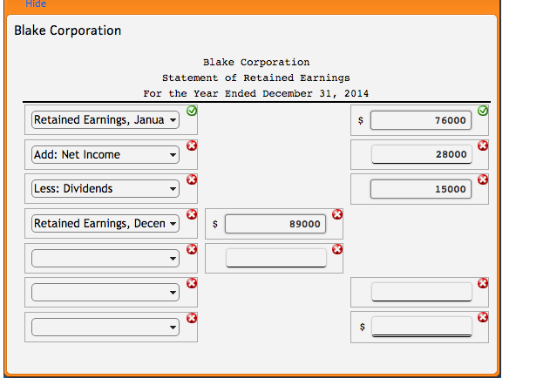The width and height of the screenshot is (550, 392).
Task: Click the red X icon beside 28000
Action: pyautogui.click(x=483, y=145)
